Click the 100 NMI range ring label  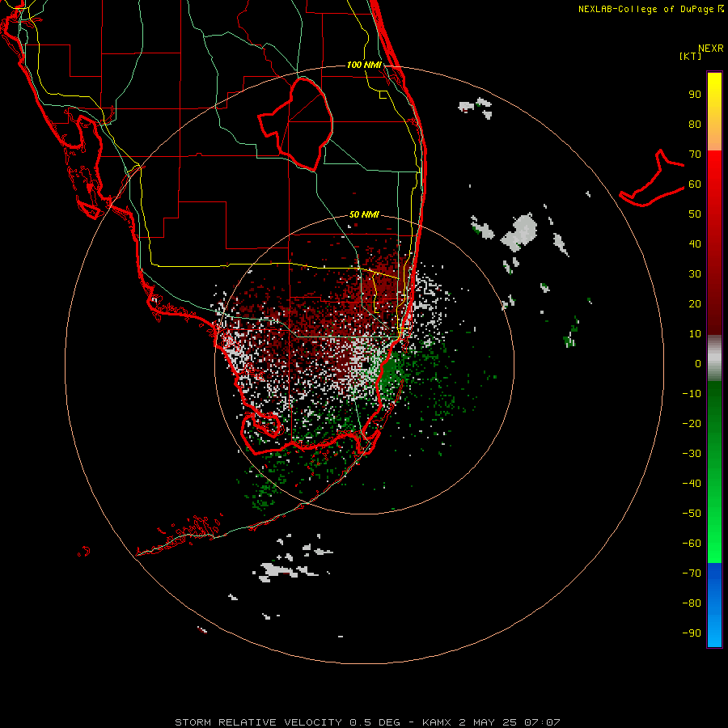364,65
